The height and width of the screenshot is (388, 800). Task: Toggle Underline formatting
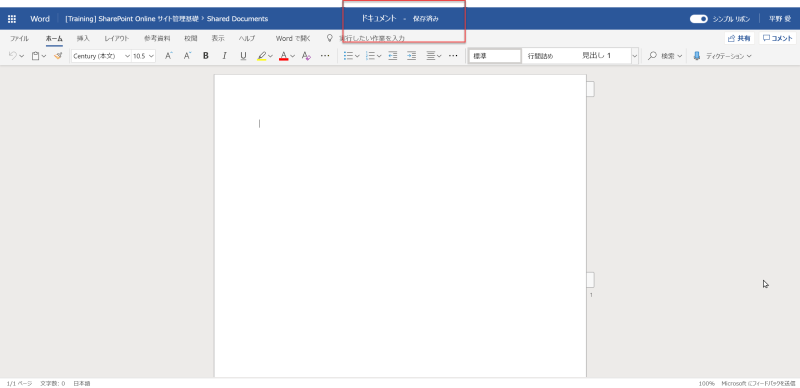coord(243,56)
